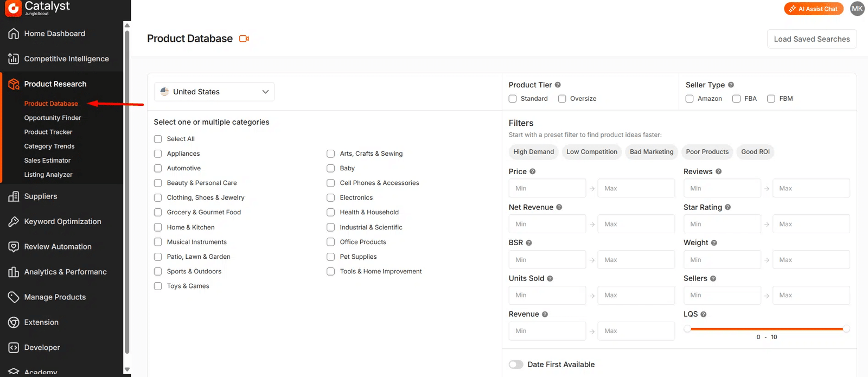
Task: Check the Electronics category checkbox
Action: click(330, 197)
